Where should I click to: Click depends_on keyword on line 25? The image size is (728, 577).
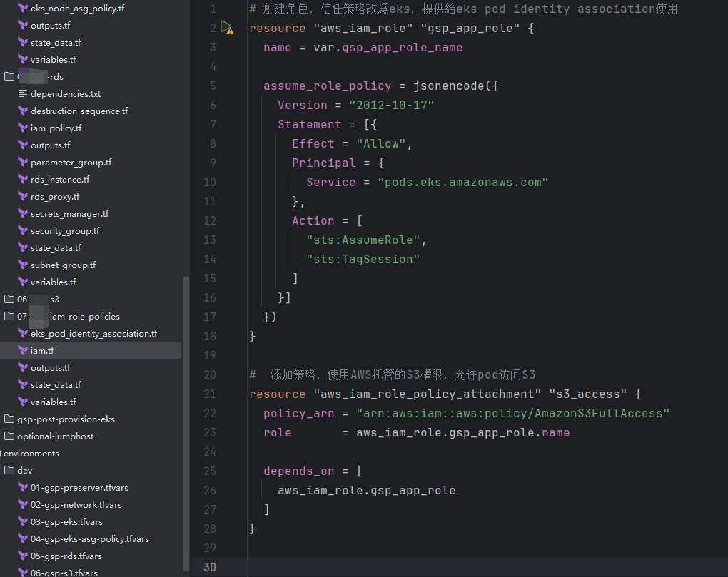pos(299,471)
